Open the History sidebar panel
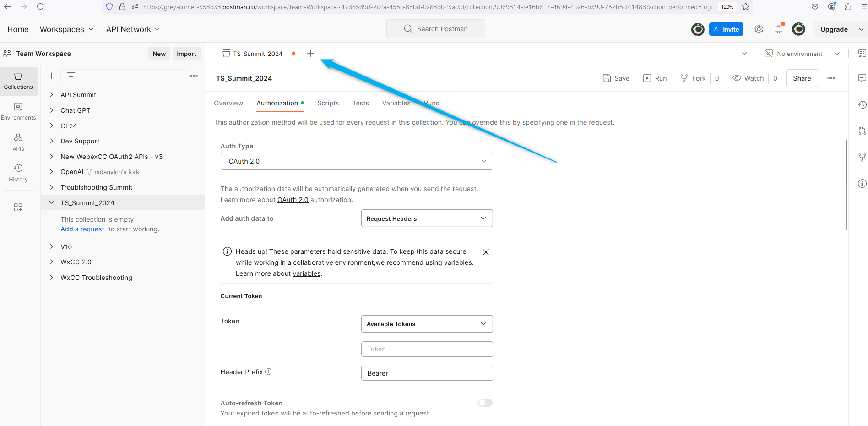 (x=18, y=173)
